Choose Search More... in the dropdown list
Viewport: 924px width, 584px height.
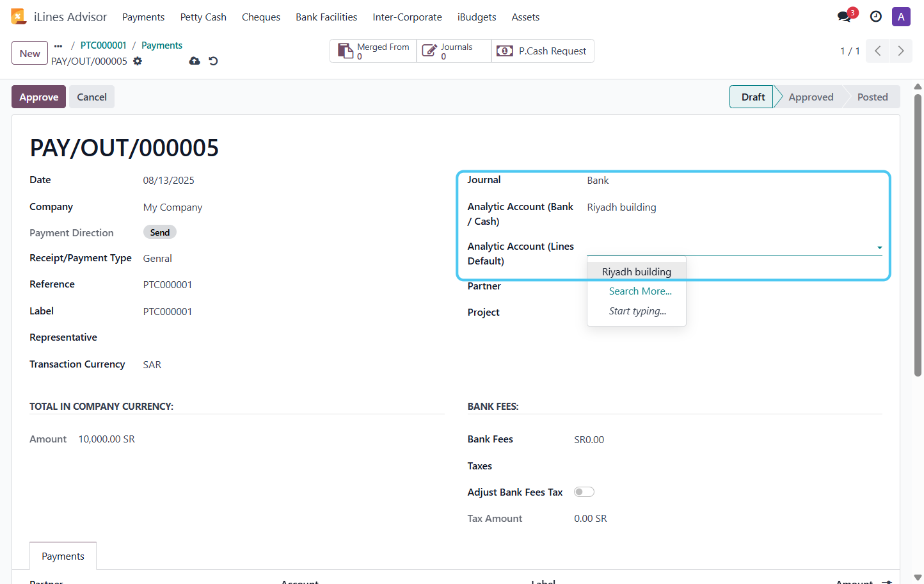(x=640, y=291)
